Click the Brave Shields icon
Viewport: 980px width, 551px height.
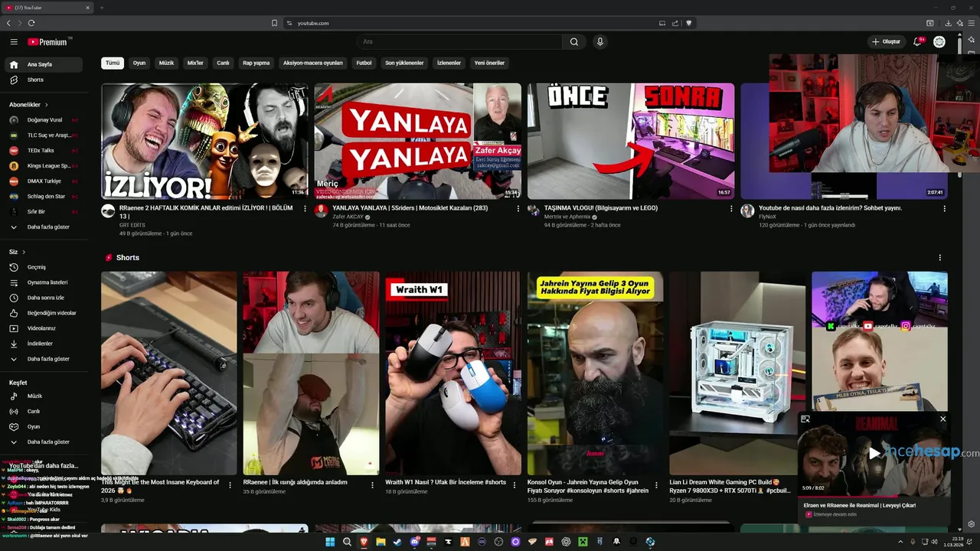pos(688,23)
